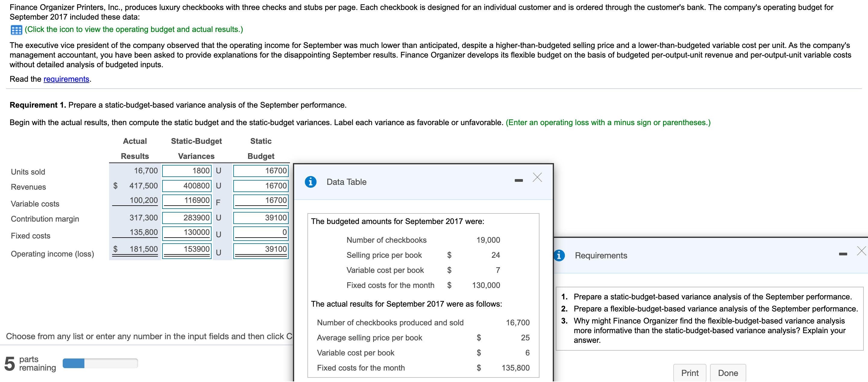868x382 pixels.
Task: Minimize the Data Table window
Action: [518, 180]
